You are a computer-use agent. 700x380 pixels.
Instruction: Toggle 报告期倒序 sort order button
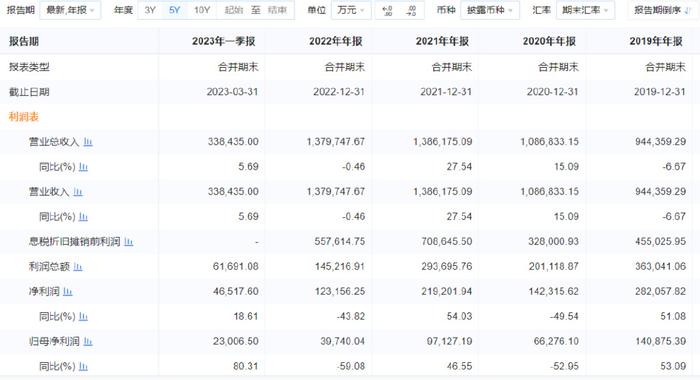tap(663, 10)
